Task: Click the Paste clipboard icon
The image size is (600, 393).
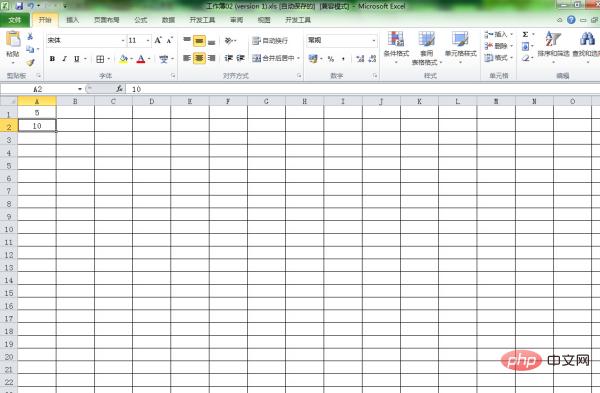Action: [13, 40]
